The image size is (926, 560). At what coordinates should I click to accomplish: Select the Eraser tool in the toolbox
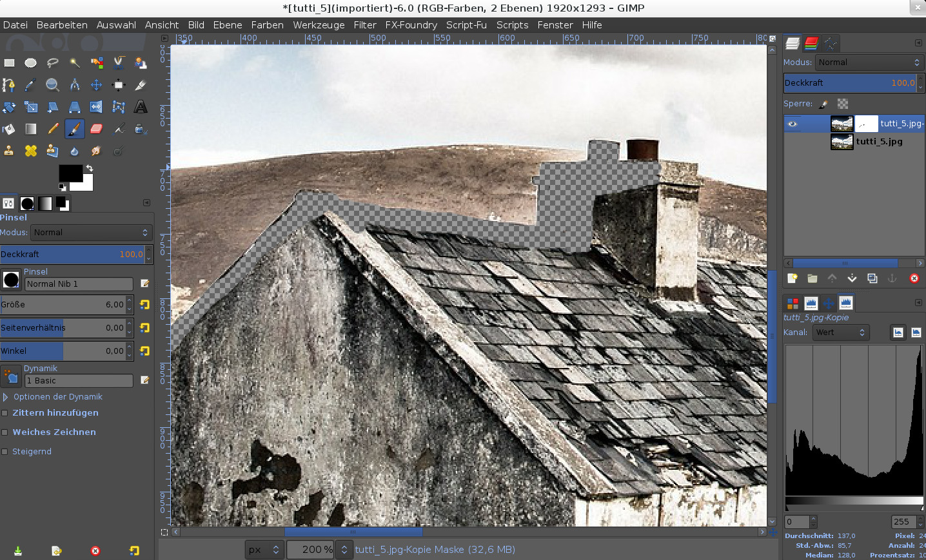[96, 129]
